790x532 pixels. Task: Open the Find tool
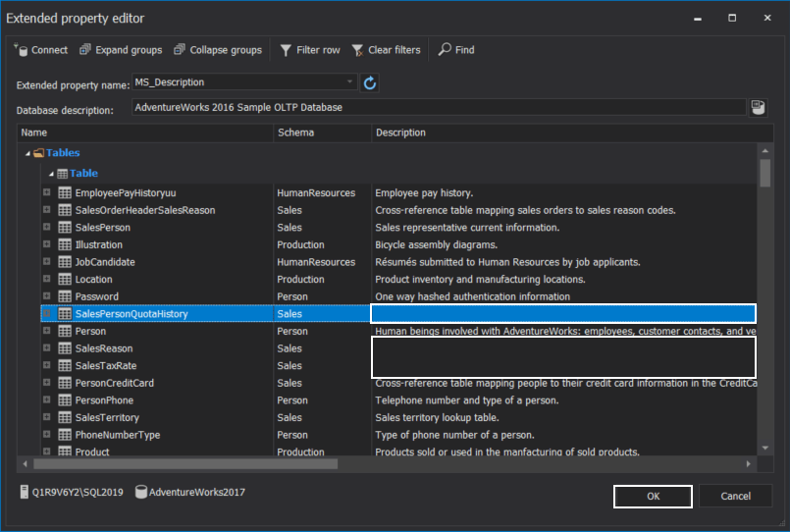coord(456,50)
